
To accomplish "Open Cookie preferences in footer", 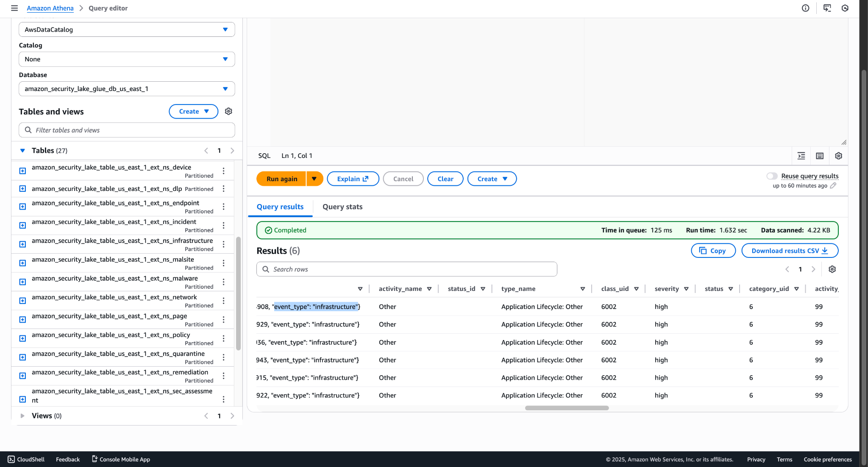I will pos(828,459).
